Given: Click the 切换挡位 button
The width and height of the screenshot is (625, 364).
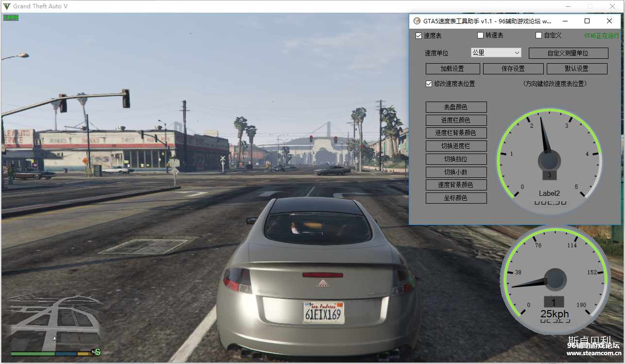Looking at the screenshot, I should click(x=456, y=159).
